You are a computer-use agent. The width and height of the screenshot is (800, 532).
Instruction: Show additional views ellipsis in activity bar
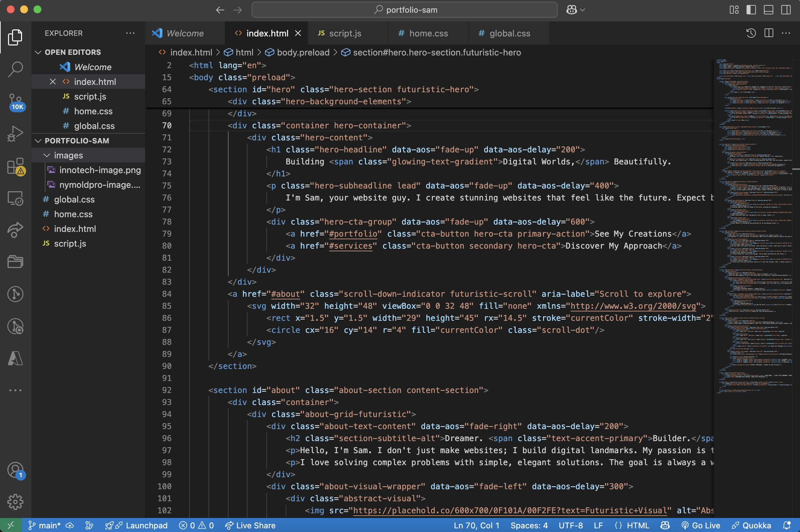pos(15,390)
